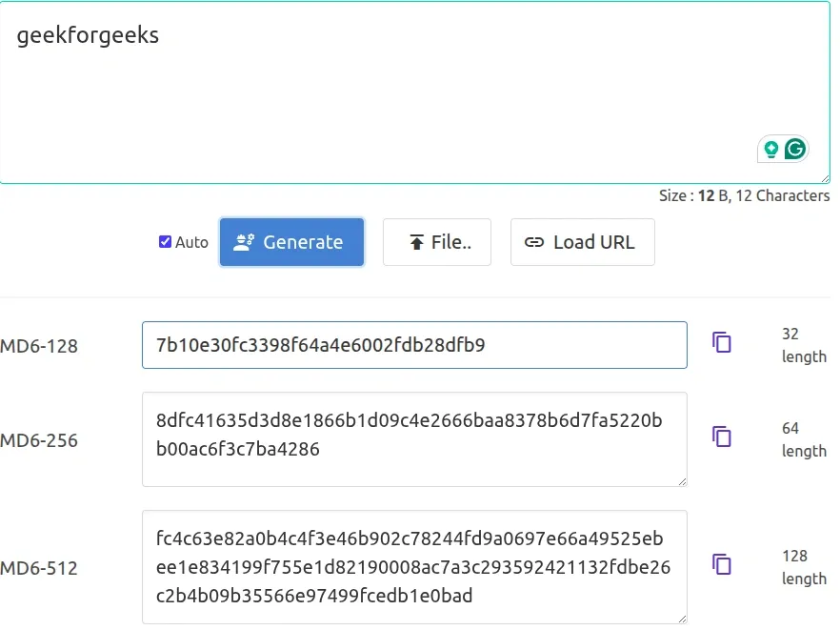Viewport: 840px width, 630px height.
Task: Click the chain link icon on Load URL
Action: coord(535,242)
